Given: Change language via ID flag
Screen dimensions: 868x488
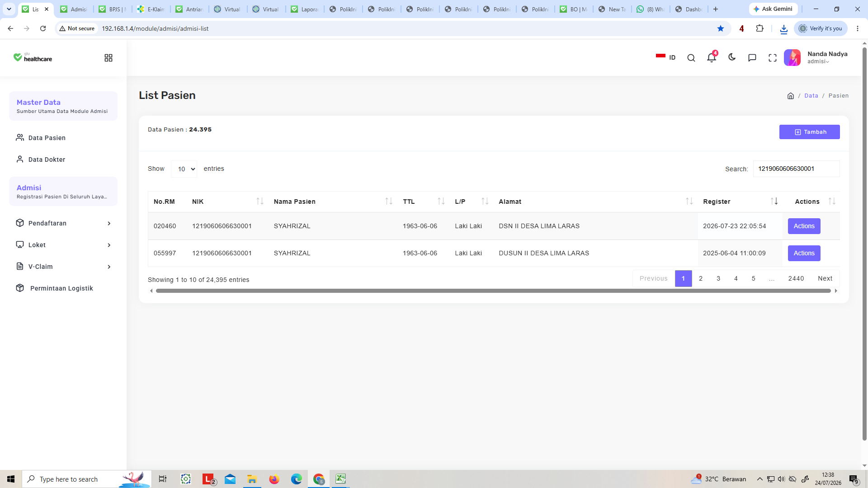Looking at the screenshot, I should 665,57.
